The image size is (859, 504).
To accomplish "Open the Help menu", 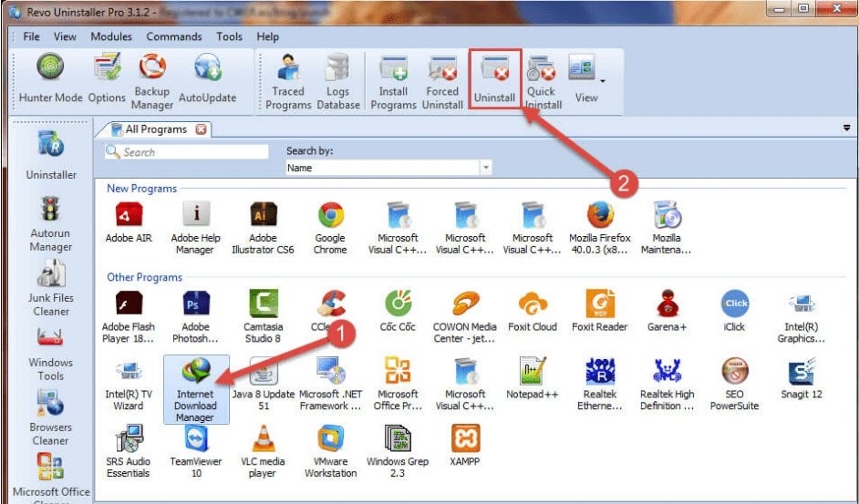I will point(267,36).
